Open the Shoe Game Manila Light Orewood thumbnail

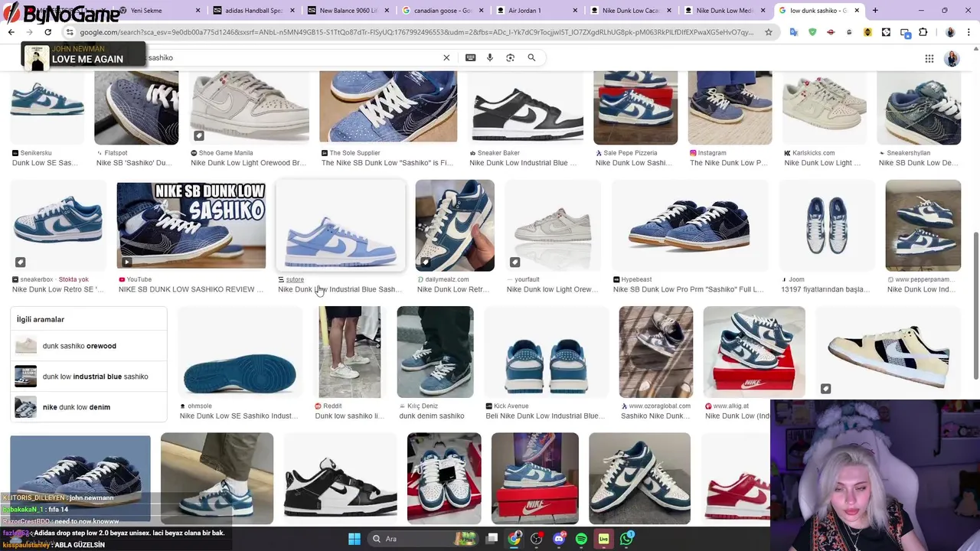250,107
